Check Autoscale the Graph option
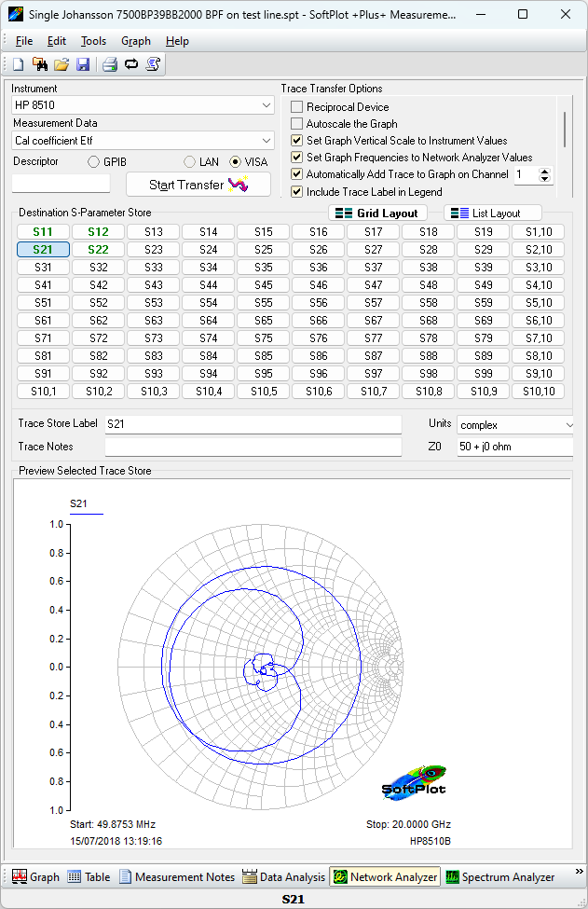The height and width of the screenshot is (909, 588). (298, 124)
